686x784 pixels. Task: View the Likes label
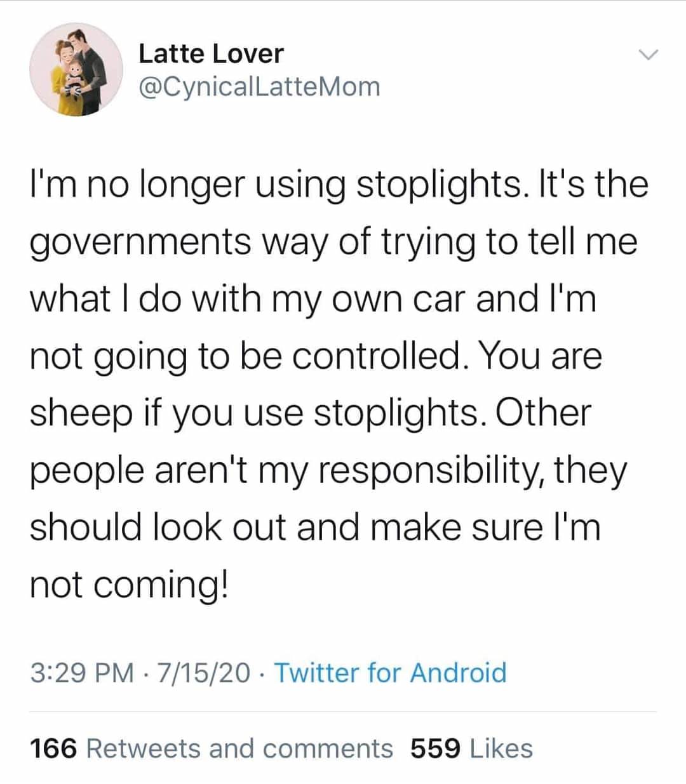(501, 748)
